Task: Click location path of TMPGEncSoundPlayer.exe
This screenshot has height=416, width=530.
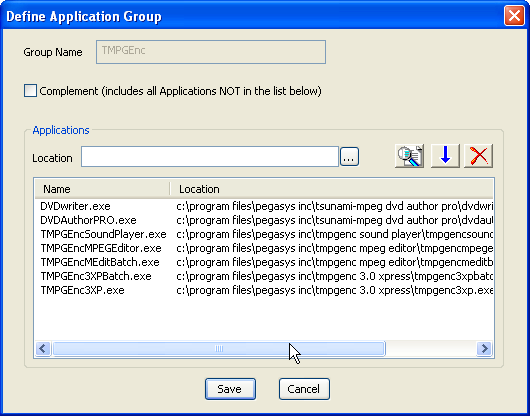Action: tap(335, 234)
